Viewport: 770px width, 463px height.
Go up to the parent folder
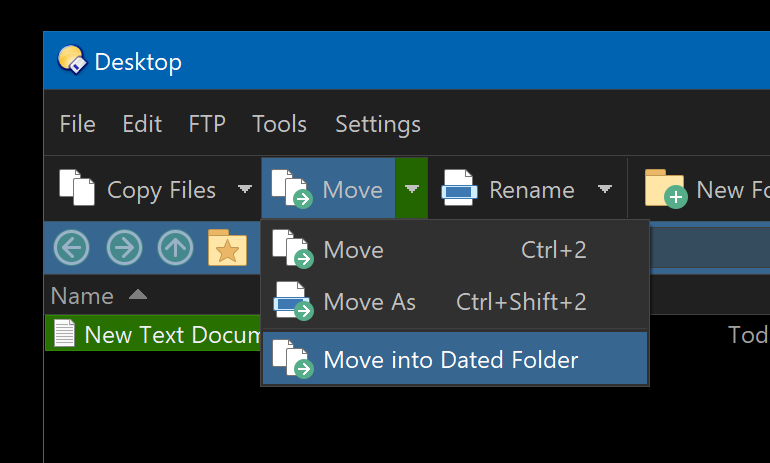point(175,247)
